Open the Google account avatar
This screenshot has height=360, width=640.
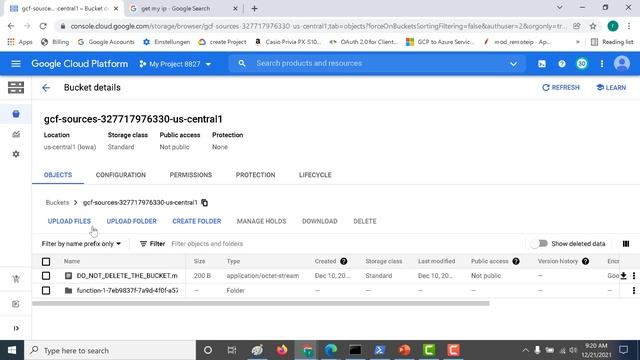[x=622, y=64]
